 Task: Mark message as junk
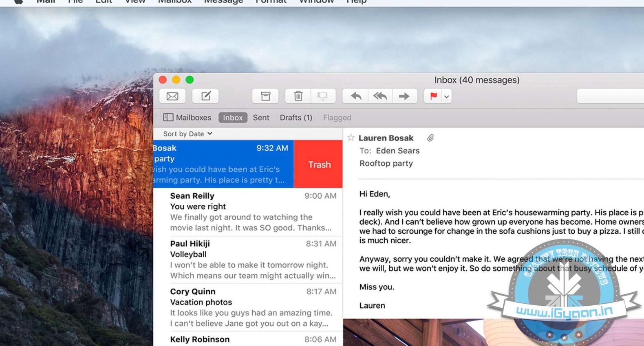point(323,96)
